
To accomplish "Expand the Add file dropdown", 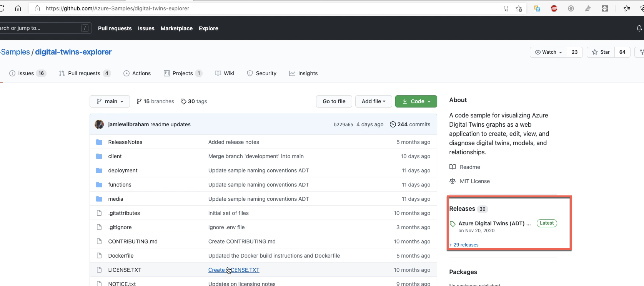I will click(x=373, y=101).
